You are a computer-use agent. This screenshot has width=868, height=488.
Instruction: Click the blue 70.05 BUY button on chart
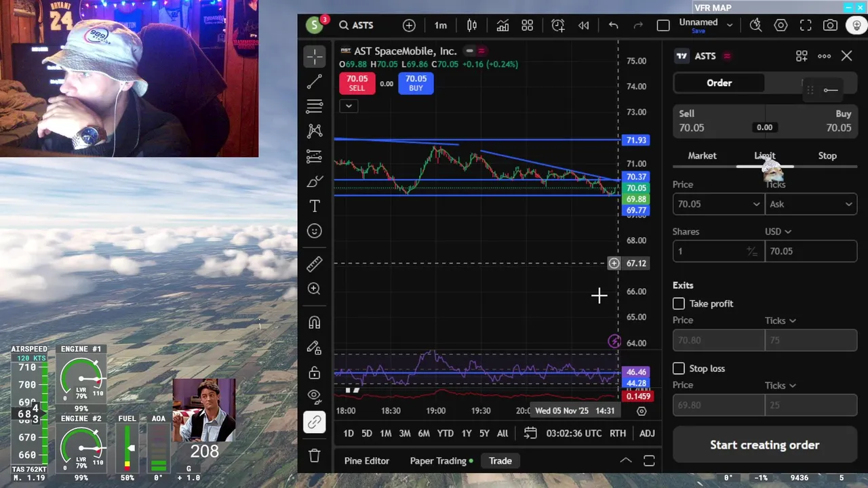click(416, 83)
